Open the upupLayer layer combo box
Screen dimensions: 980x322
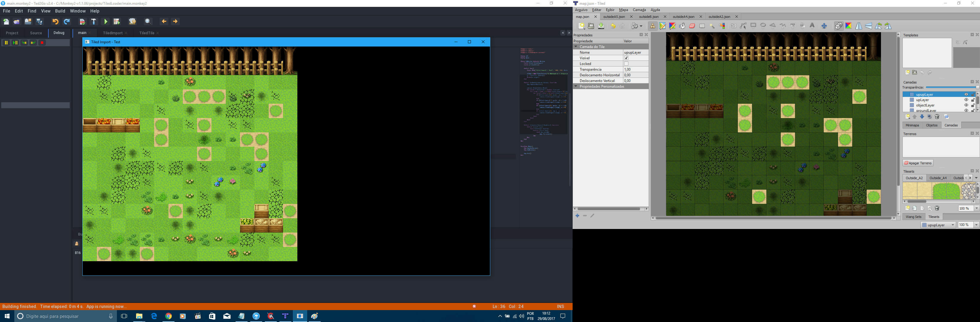click(938, 225)
